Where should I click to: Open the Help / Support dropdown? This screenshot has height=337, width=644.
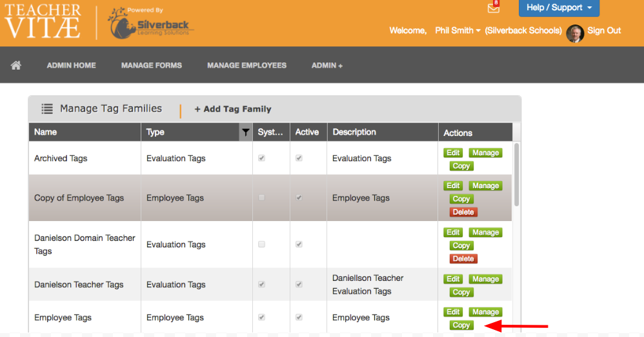click(x=559, y=8)
